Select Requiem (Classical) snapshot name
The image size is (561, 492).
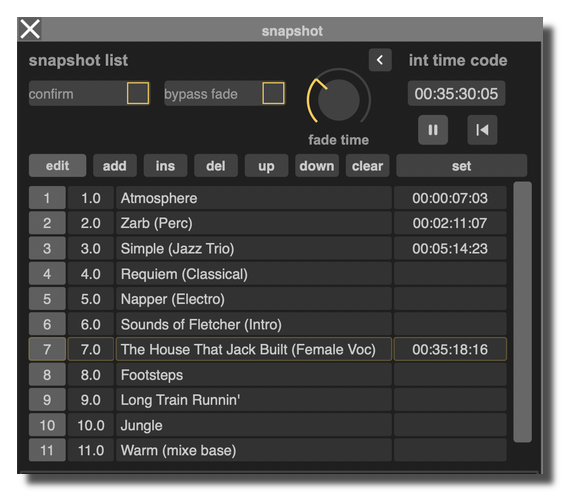tap(254, 274)
